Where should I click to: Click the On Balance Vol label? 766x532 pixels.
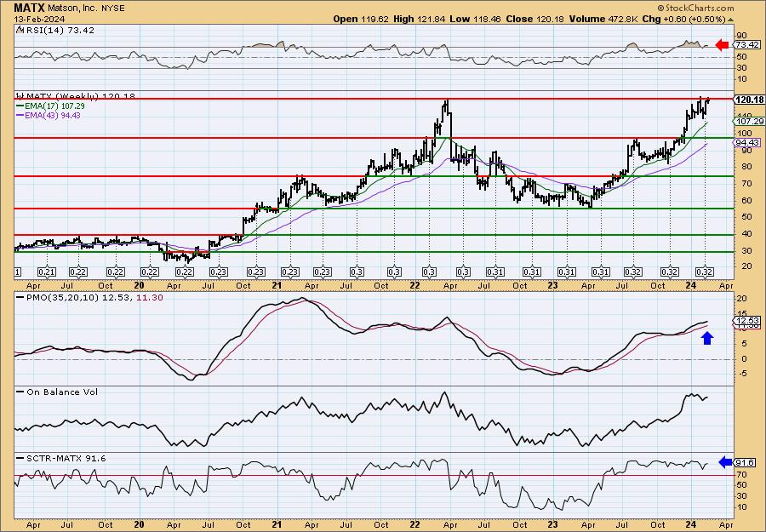point(60,392)
